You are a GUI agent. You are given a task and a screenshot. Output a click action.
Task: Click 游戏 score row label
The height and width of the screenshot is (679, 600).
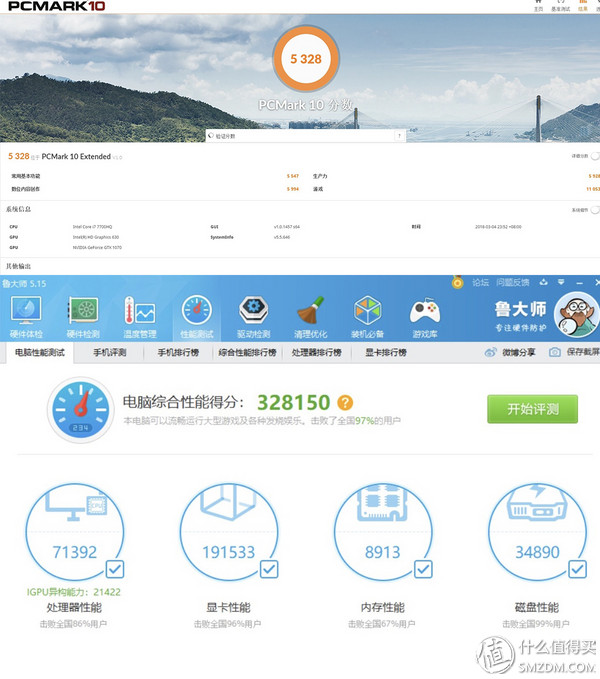(x=318, y=189)
